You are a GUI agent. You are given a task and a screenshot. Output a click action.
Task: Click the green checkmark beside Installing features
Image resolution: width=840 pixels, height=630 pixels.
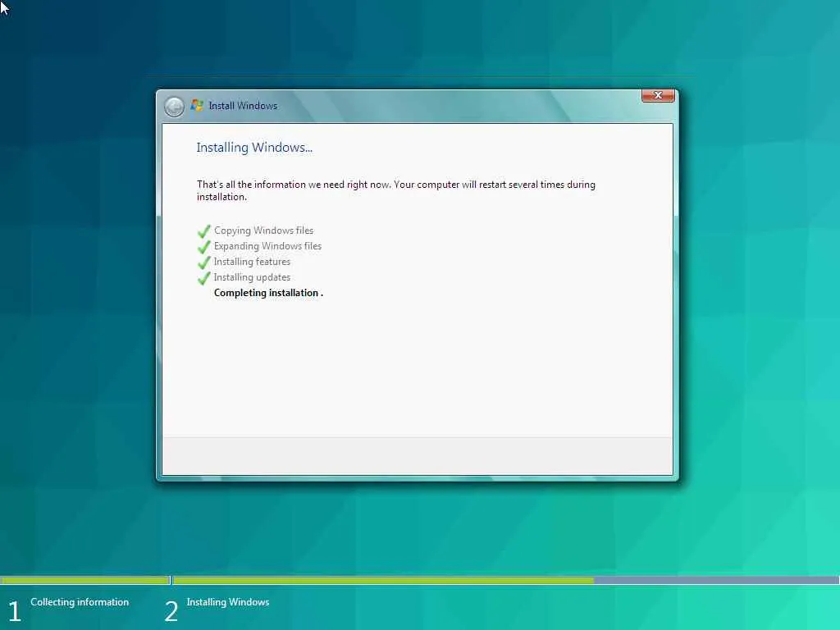tap(203, 262)
